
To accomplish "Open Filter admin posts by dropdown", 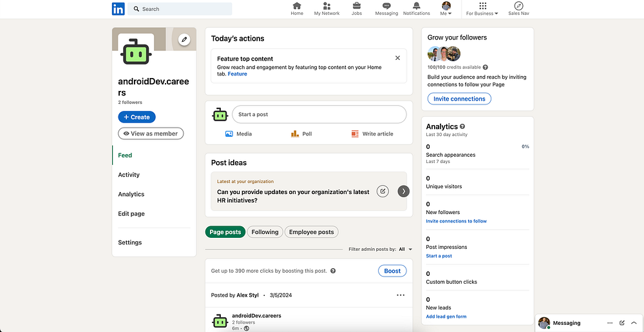I will [381, 249].
